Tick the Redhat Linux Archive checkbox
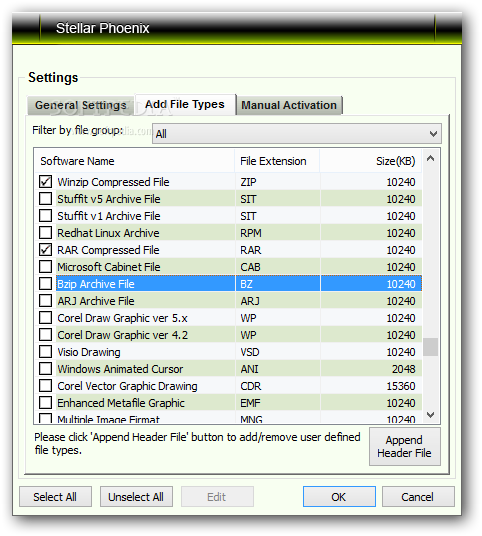Viewport: 482px width, 536px height. click(x=45, y=233)
